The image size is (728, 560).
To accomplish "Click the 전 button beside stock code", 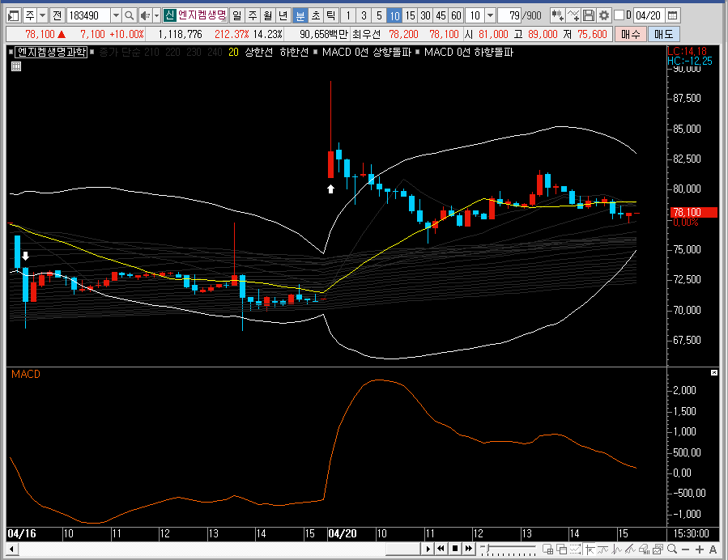I will (57, 15).
